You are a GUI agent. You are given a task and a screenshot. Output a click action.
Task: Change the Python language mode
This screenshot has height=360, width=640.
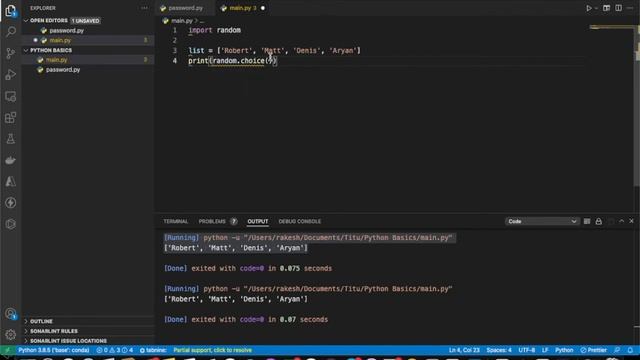coord(564,350)
